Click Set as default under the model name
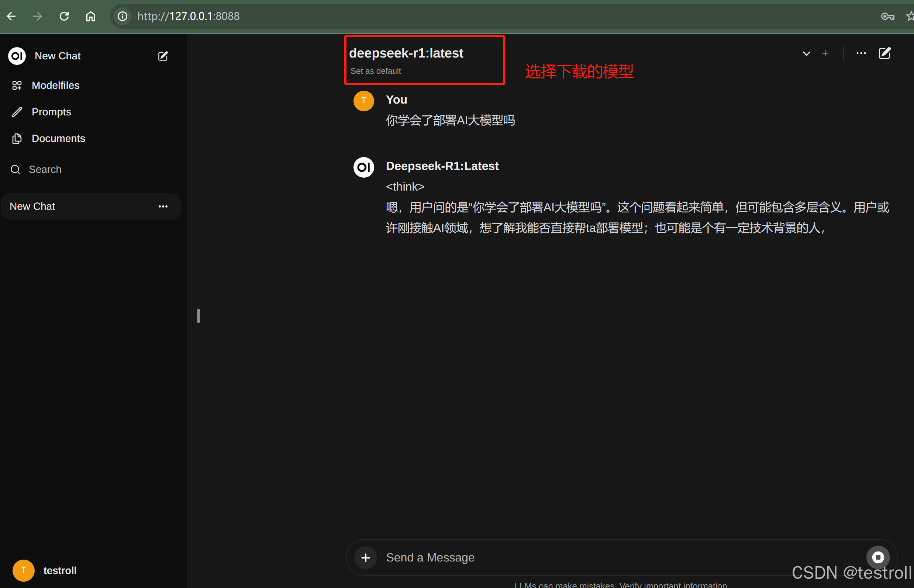This screenshot has height=588, width=914. pyautogui.click(x=376, y=71)
